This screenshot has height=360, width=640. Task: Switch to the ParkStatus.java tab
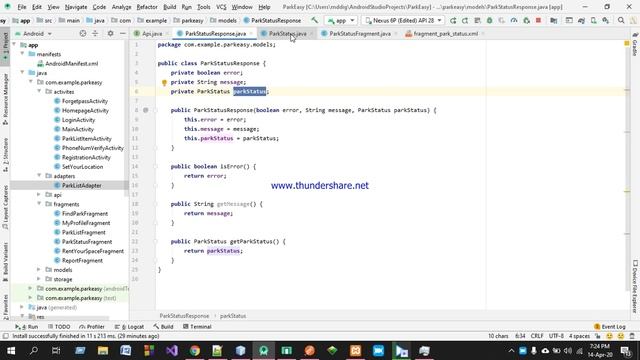coord(287,33)
